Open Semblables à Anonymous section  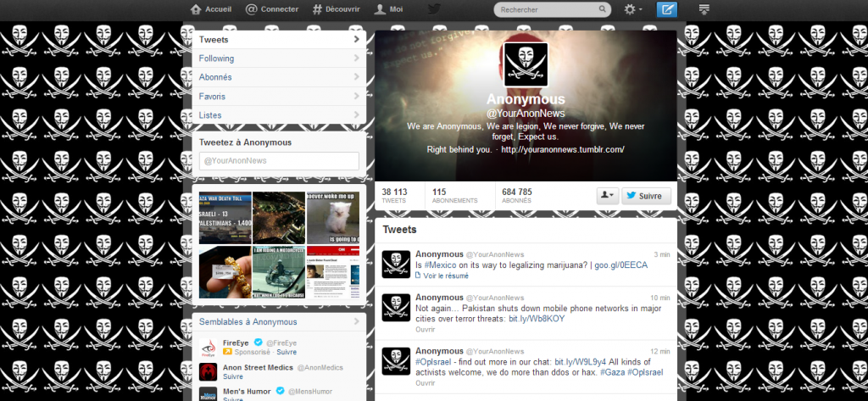(x=248, y=322)
